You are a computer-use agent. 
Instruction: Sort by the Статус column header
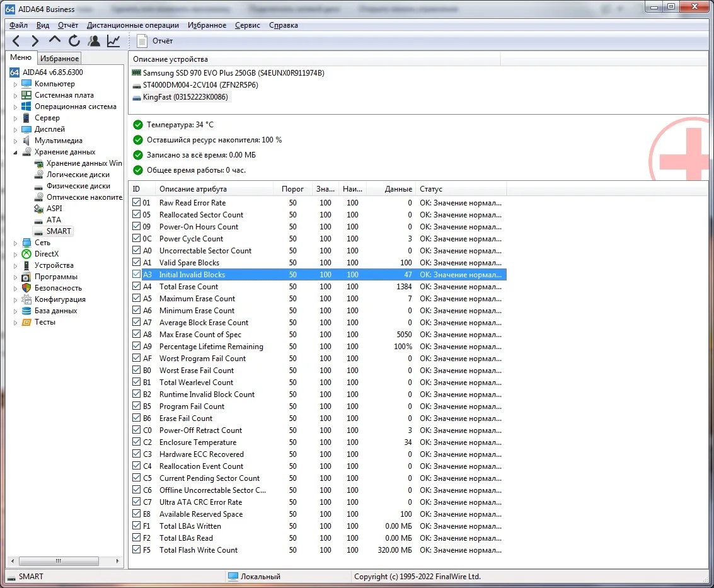click(461, 189)
